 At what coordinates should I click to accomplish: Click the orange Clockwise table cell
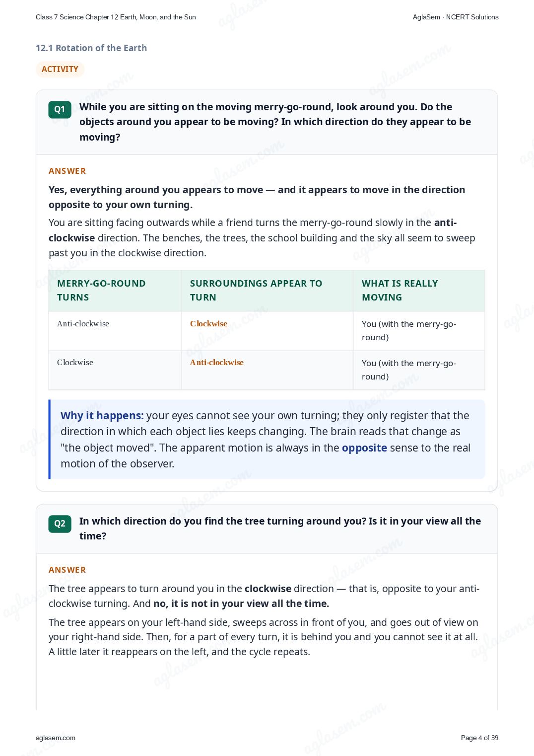208,324
